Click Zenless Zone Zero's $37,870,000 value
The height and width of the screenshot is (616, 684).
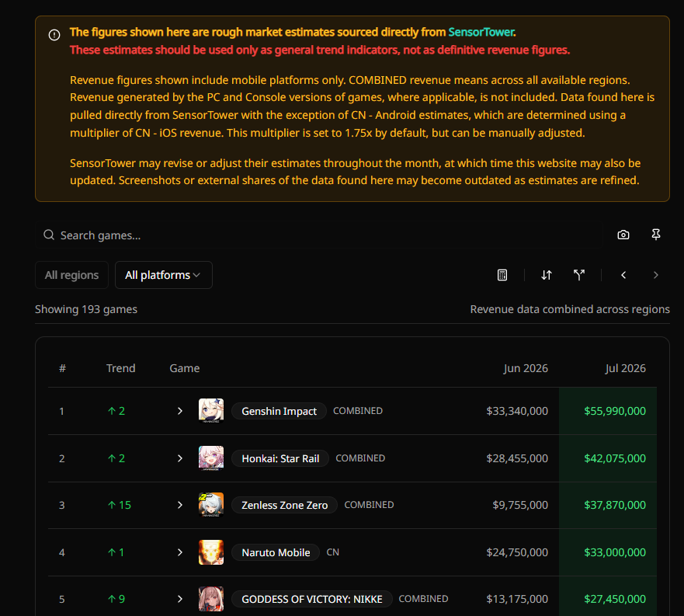pyautogui.click(x=615, y=505)
